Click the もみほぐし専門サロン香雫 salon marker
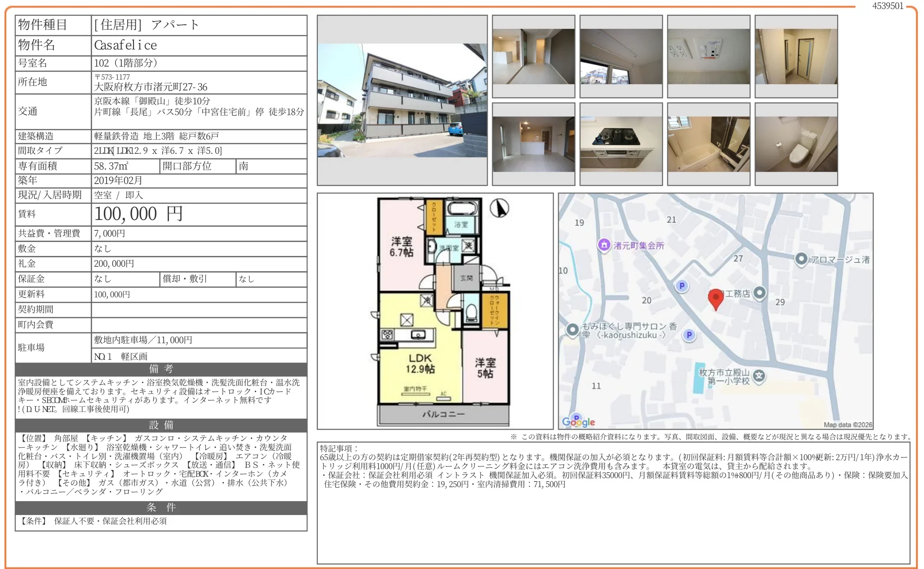This screenshot has height=569, width=924. coord(572,329)
